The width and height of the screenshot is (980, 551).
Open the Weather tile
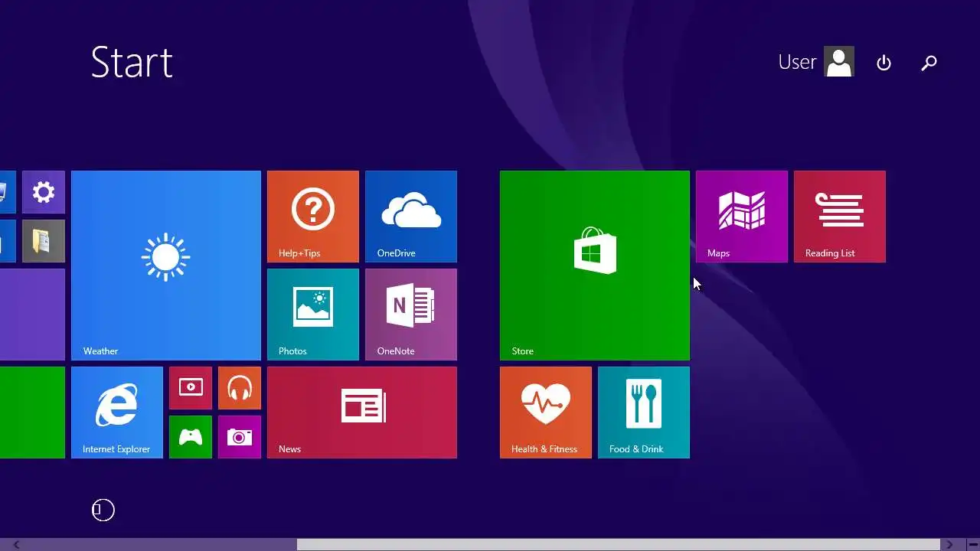pyautogui.click(x=166, y=266)
